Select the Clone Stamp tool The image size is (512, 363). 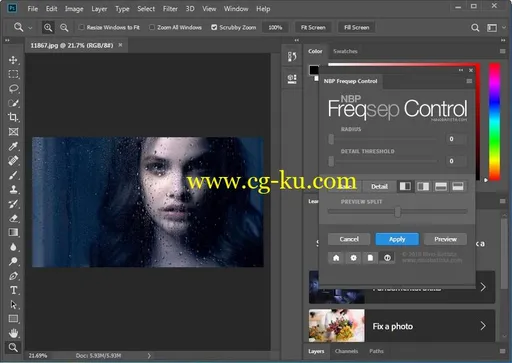[x=13, y=190]
